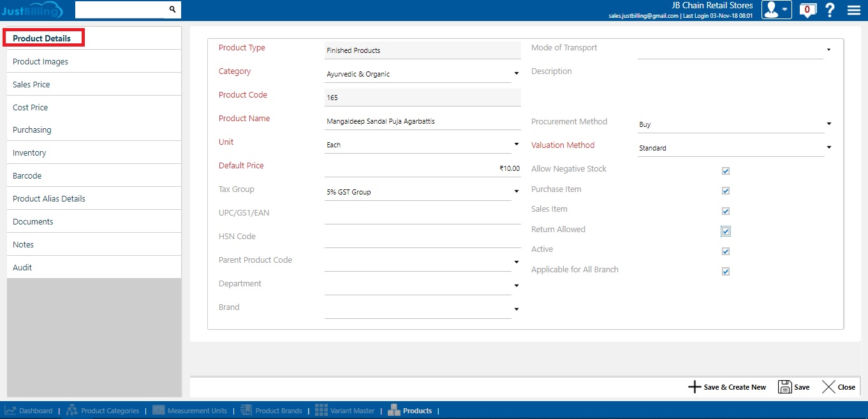The height and width of the screenshot is (419, 868).
Task: Open the Product Alias Details tab
Action: (x=94, y=199)
